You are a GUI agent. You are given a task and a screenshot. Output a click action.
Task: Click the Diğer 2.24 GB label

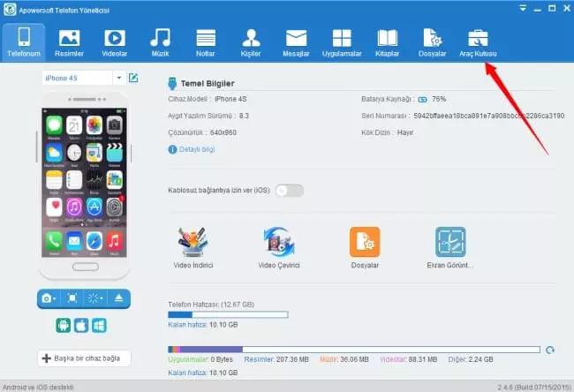(471, 360)
